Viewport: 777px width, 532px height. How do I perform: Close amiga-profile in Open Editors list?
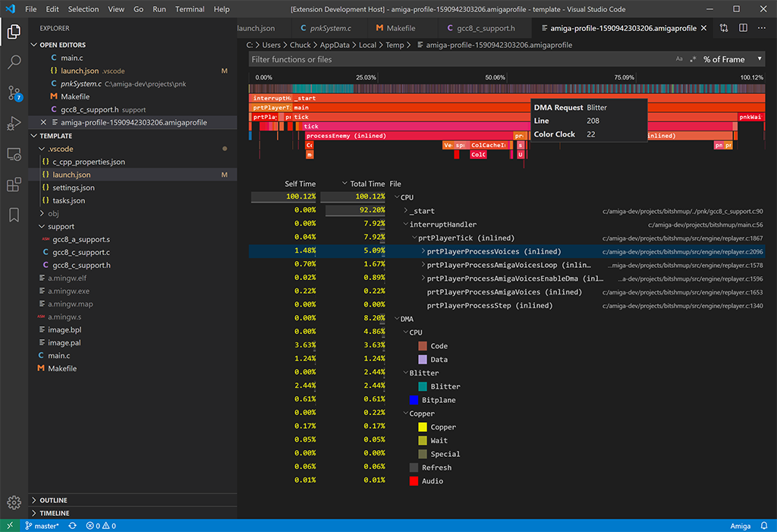click(x=43, y=122)
